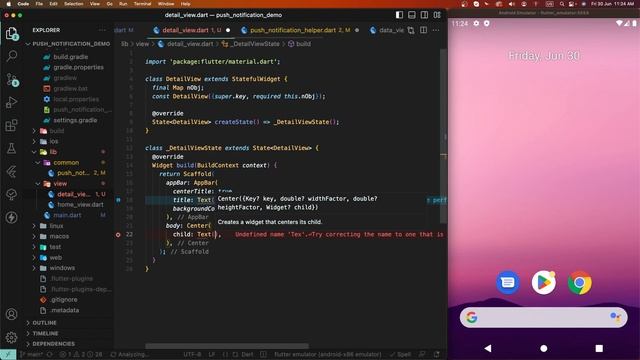Open Explorer panel More Actions ellipsis
This screenshot has height=360, width=640.
[x=102, y=30]
